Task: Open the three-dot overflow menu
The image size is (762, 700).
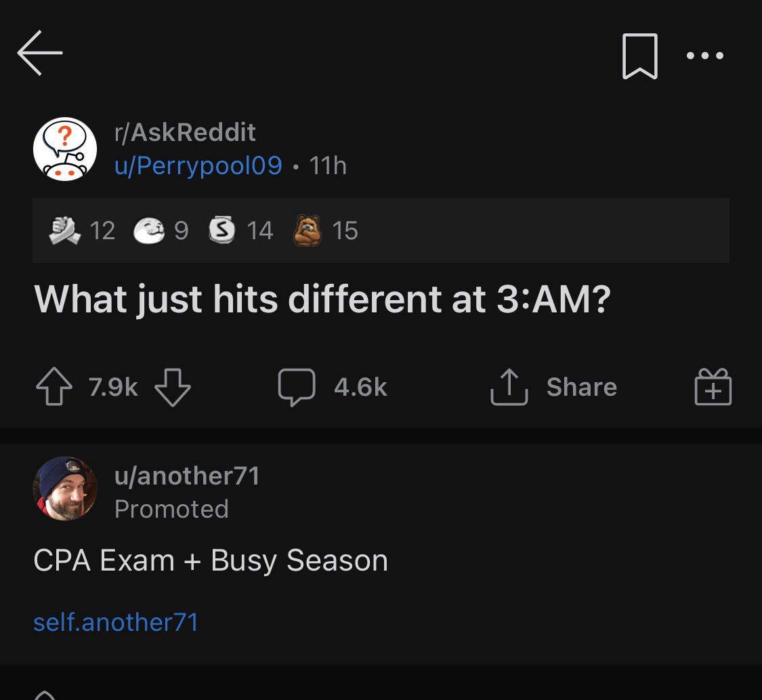Action: [704, 56]
